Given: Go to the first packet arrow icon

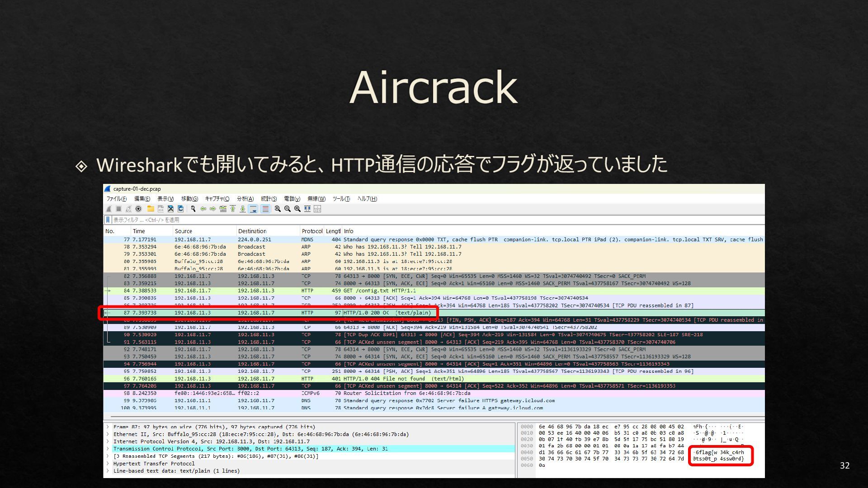Looking at the screenshot, I should coord(233,209).
